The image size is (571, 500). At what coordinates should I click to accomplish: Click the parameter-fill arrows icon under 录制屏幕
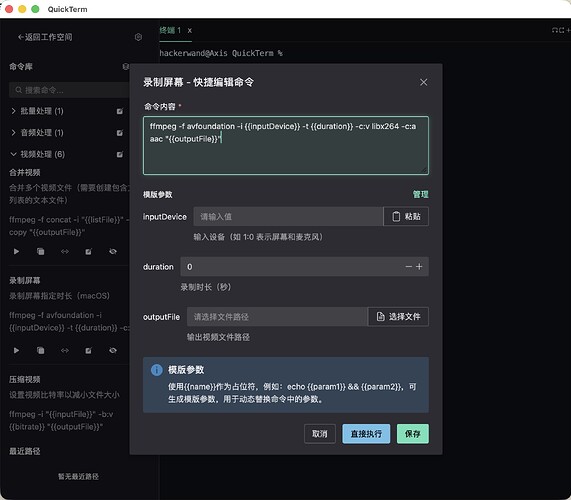pos(64,350)
